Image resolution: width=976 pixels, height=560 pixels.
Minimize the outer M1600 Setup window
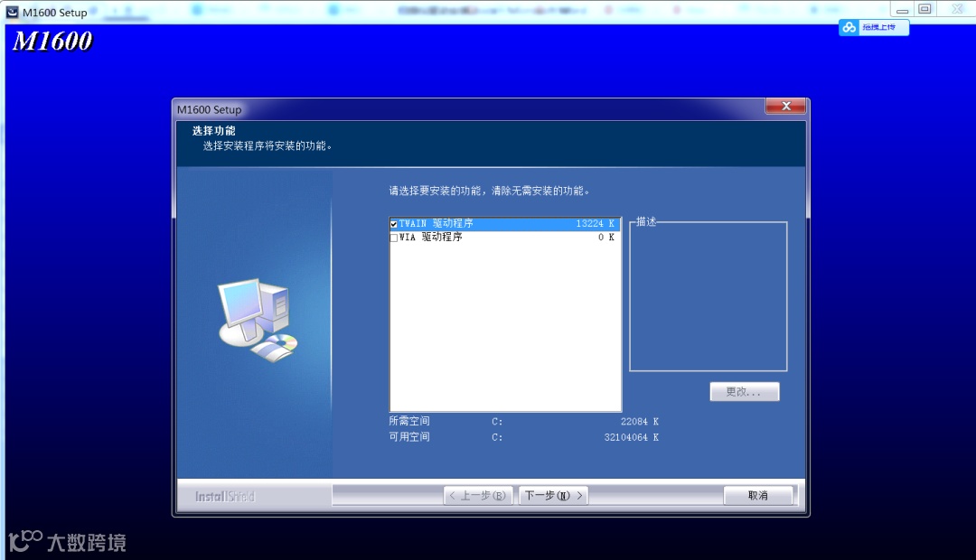[x=902, y=9]
